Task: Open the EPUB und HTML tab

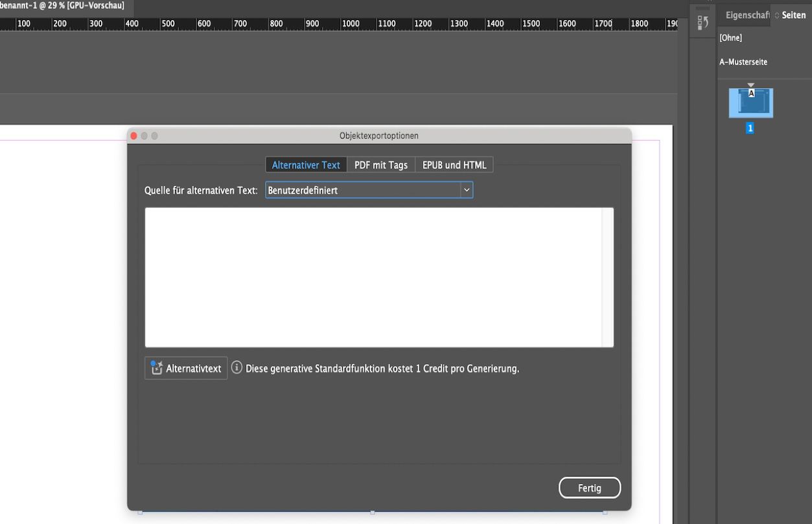Action: 454,165
